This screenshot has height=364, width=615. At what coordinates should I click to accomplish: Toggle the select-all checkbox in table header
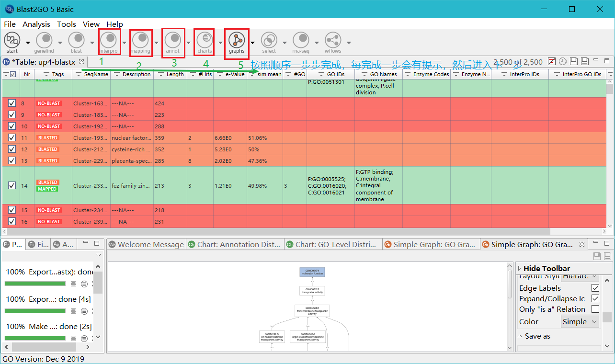tap(13, 74)
